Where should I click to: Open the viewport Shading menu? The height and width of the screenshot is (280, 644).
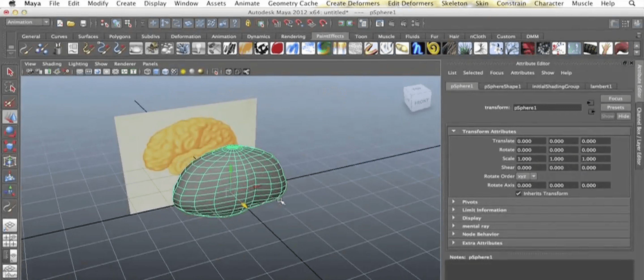(x=52, y=64)
